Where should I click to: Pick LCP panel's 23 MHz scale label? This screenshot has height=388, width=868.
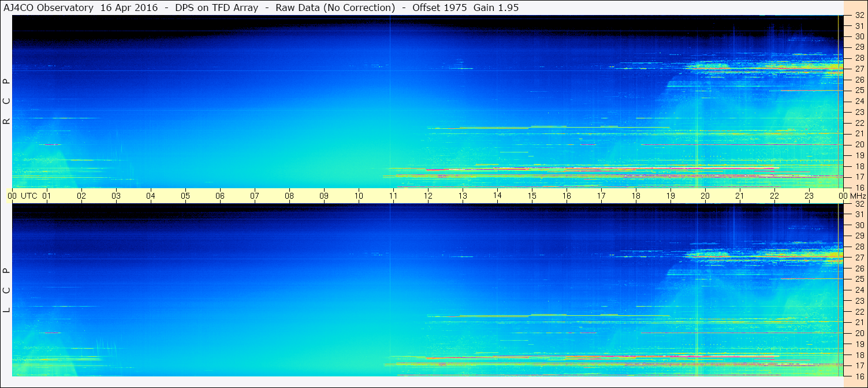pos(859,301)
